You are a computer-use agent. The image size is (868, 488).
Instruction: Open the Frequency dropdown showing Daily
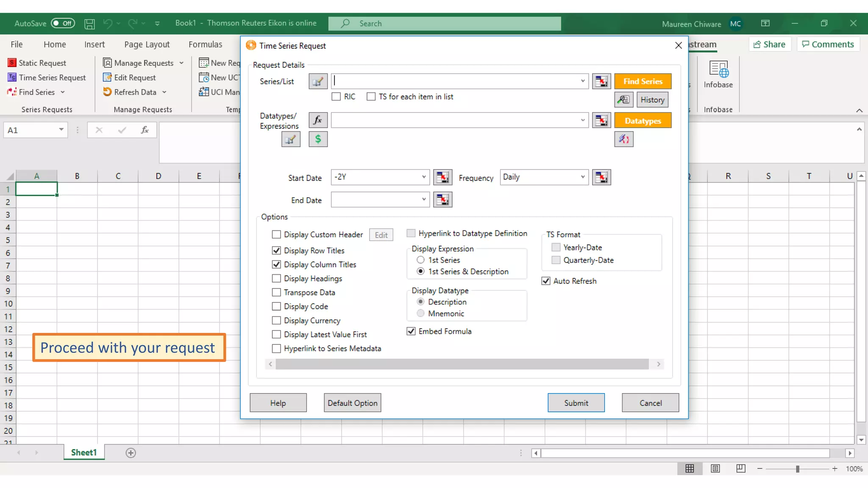582,177
